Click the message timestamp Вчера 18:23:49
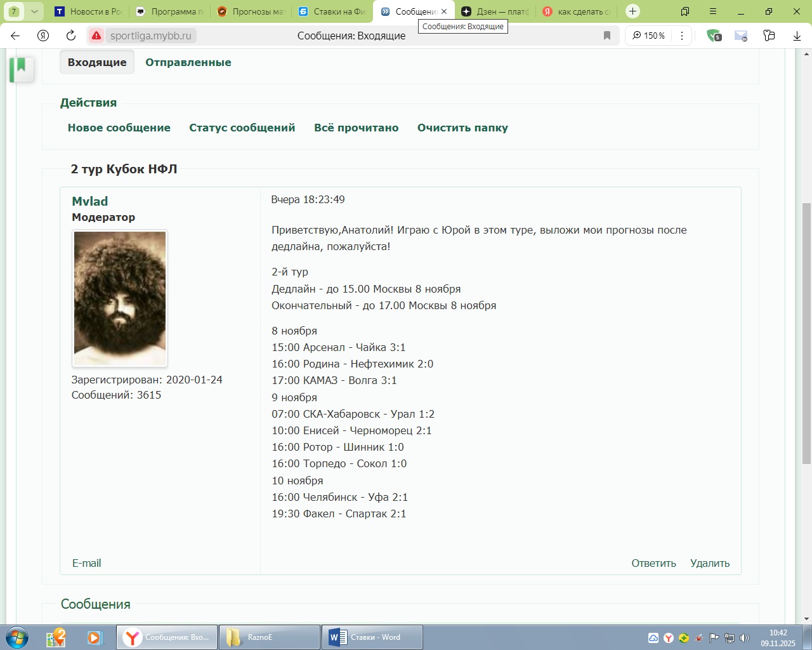 click(308, 199)
